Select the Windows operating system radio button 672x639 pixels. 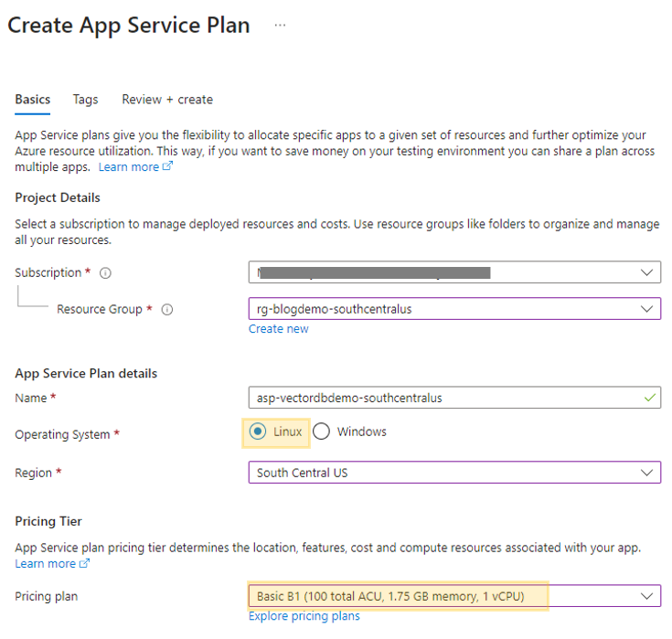[x=322, y=431]
